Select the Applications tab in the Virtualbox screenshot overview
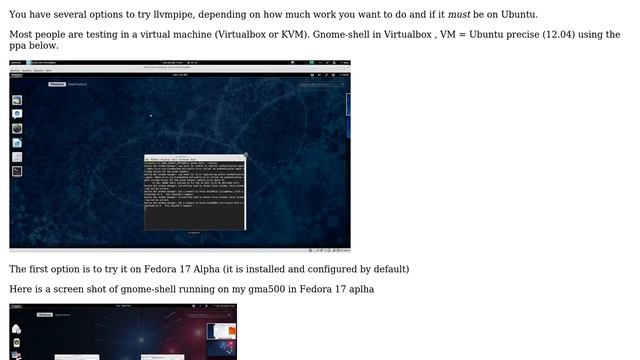Viewport: 640px width, 360px height. pyautogui.click(x=77, y=84)
